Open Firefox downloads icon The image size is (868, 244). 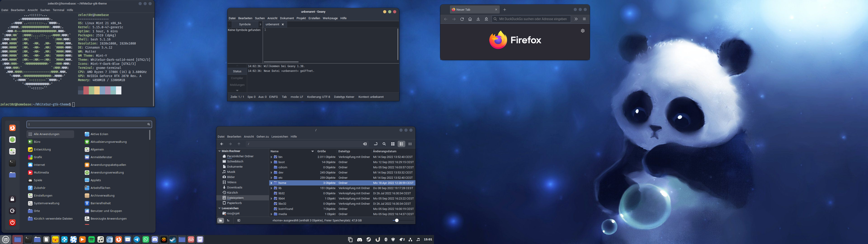478,19
